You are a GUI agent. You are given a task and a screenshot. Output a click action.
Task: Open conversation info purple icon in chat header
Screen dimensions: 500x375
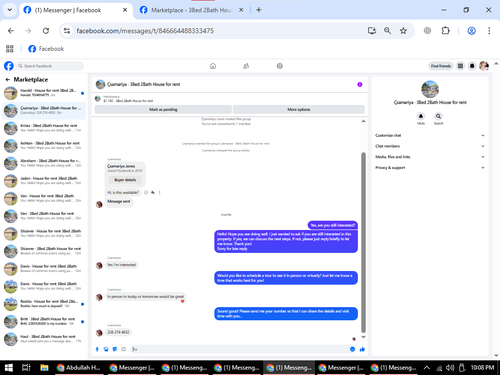[x=360, y=84]
